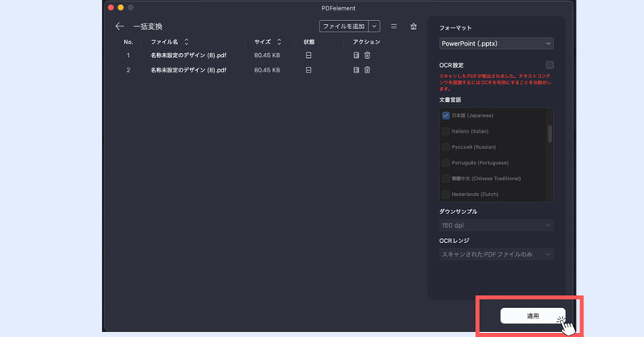Click the ファイルを追加 button
Viewport: 644px width, 337px height.
pos(344,27)
